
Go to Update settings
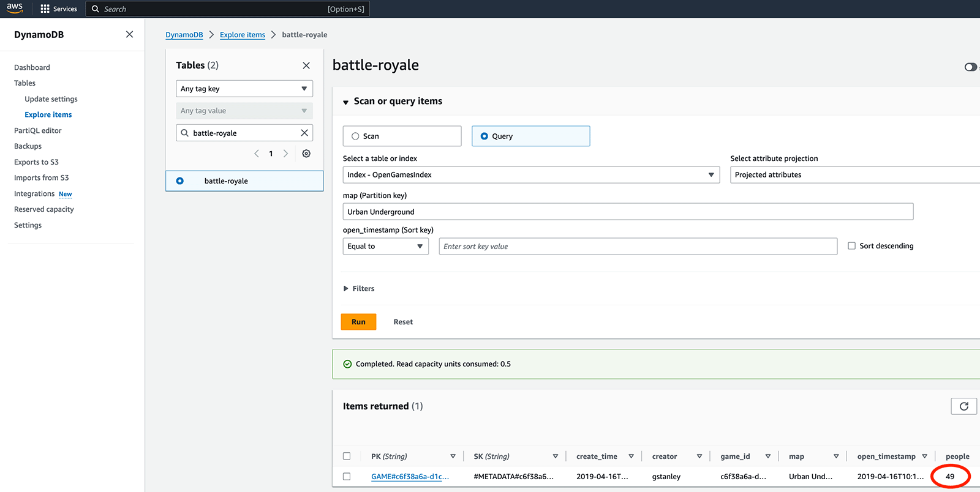coord(51,99)
